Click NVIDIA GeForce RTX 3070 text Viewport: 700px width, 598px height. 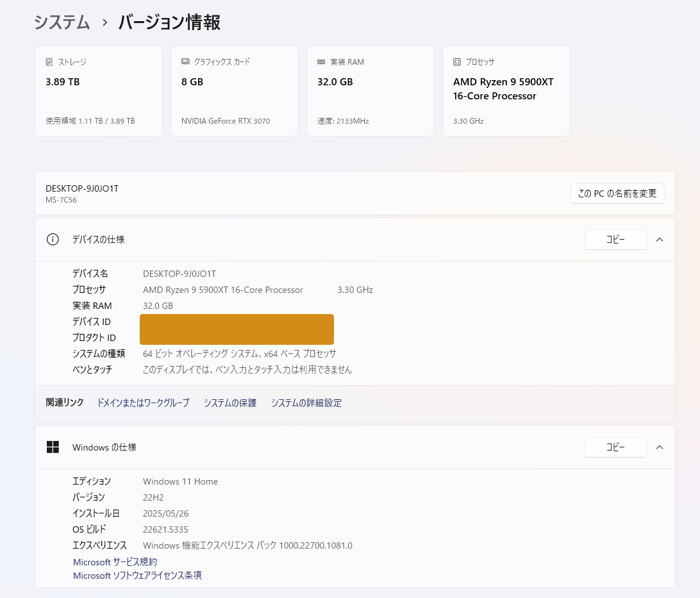click(226, 121)
